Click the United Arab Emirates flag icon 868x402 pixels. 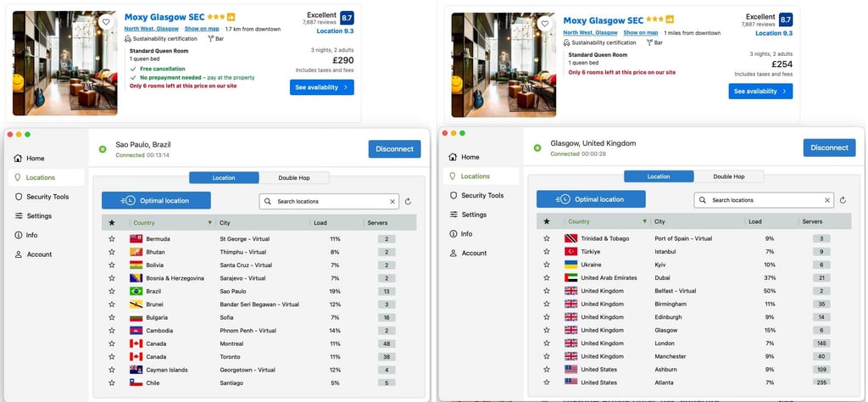click(x=570, y=278)
